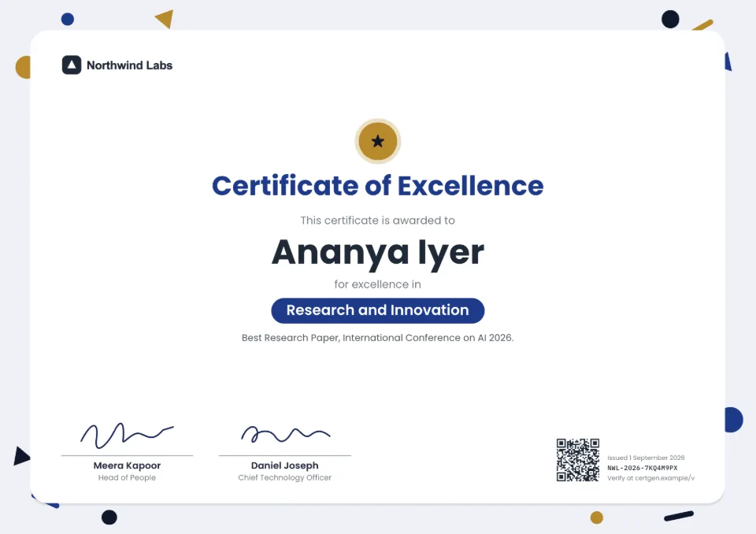
Task: Open the 'Verify at certgen.example/v' link
Action: (x=651, y=478)
